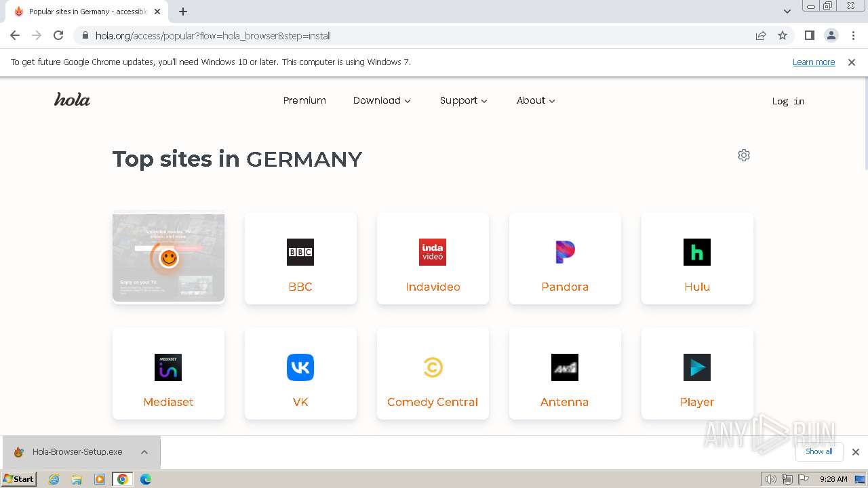Open a new browser tab
The width and height of the screenshot is (868, 488).
click(183, 12)
